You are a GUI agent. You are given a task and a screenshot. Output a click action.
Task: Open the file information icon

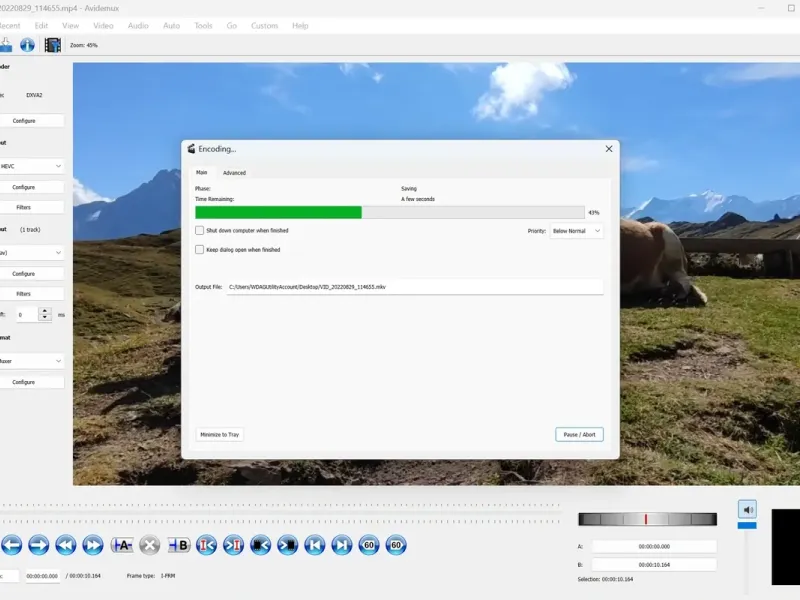point(27,45)
